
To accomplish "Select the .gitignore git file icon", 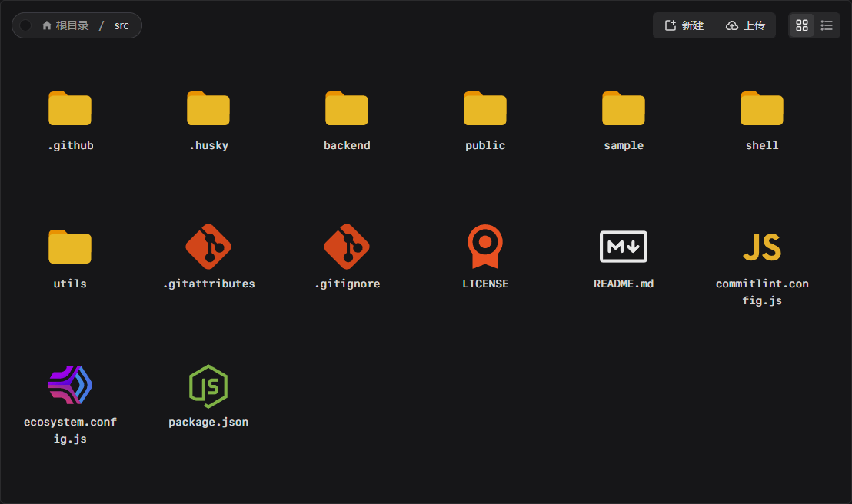I will coord(347,247).
